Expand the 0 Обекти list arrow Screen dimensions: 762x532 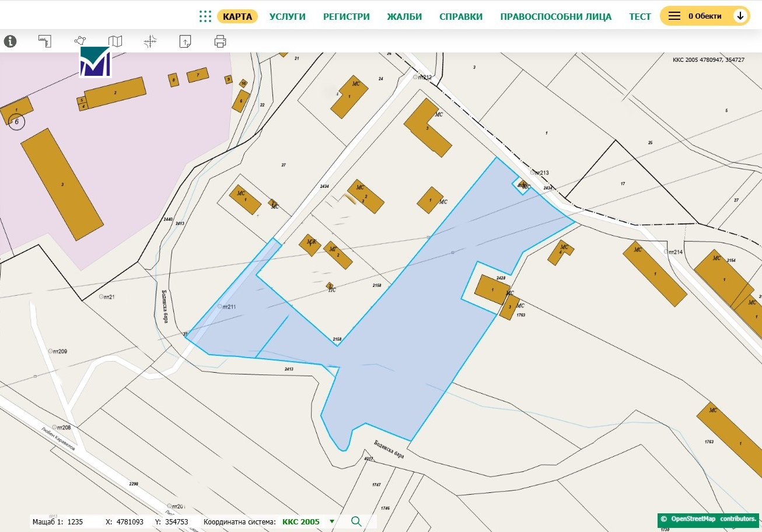point(740,16)
